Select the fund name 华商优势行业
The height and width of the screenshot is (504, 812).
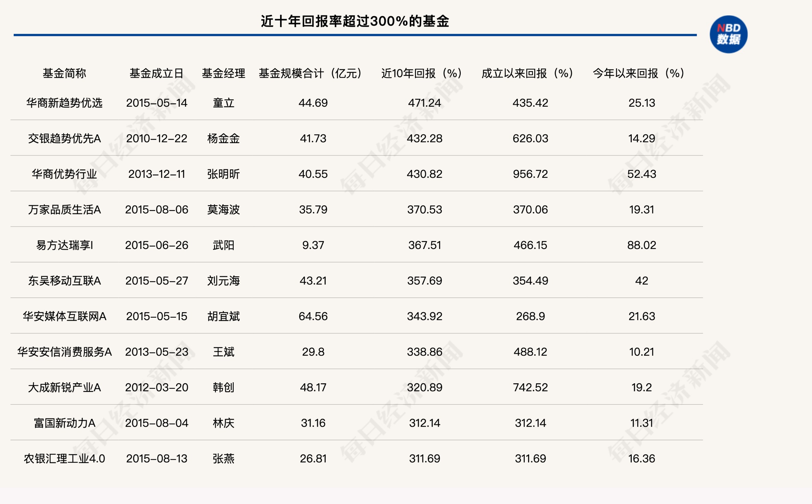64,174
